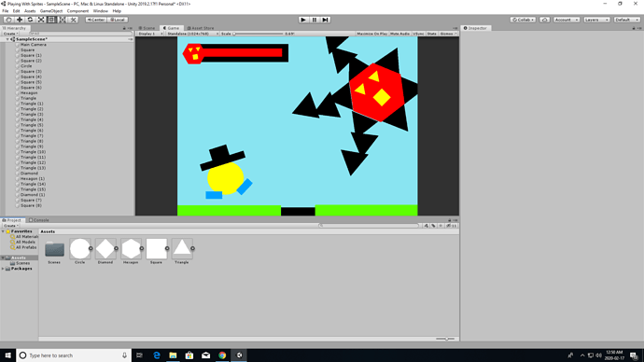Screen dimensions: 644x362
Task: Select Hexagon (1) in Hierarchy
Action: 33,178
